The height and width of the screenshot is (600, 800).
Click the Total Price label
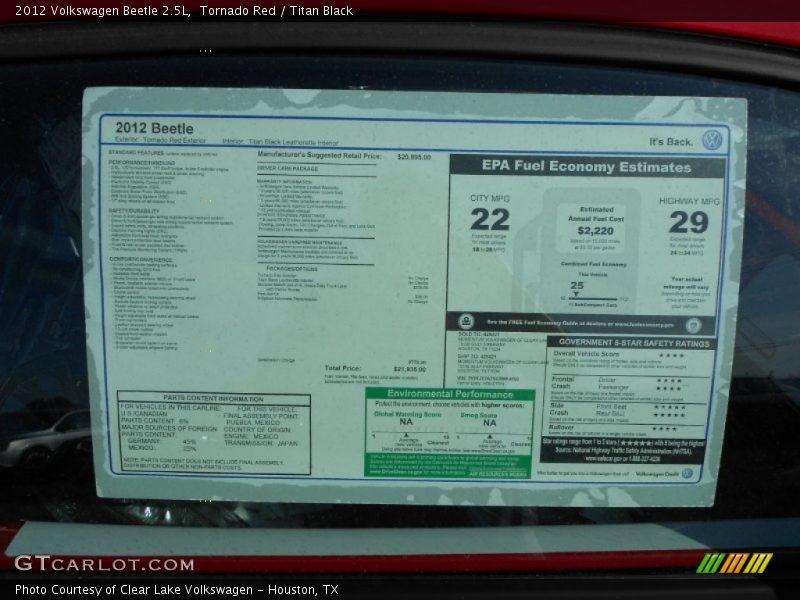(x=342, y=368)
